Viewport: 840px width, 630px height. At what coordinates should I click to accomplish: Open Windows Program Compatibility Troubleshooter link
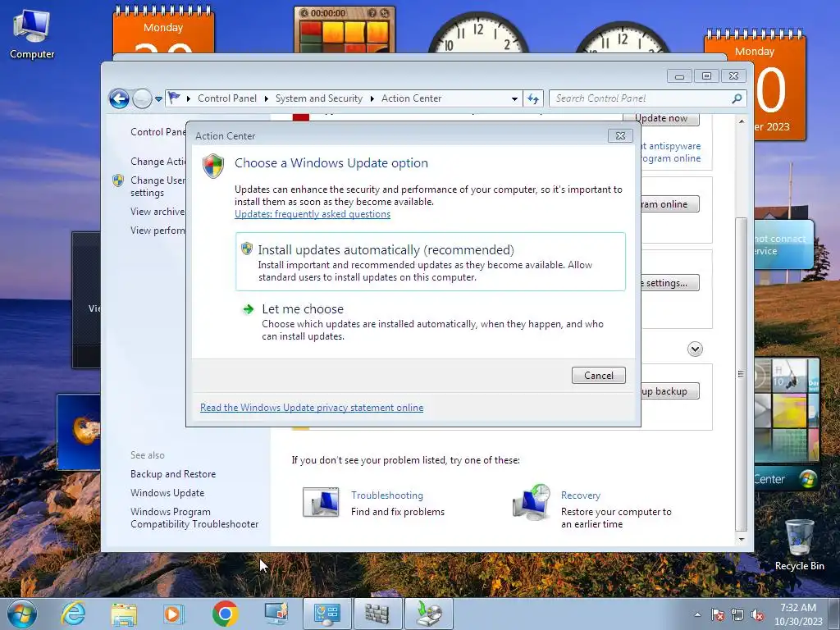tap(194, 518)
